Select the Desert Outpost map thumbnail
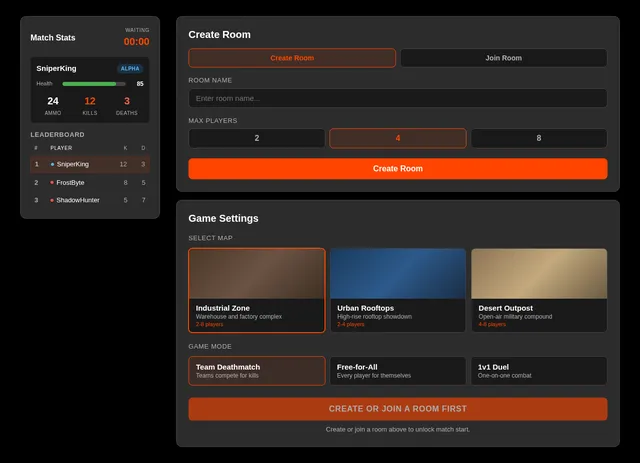Viewport: 640px width, 463px height. click(539, 274)
